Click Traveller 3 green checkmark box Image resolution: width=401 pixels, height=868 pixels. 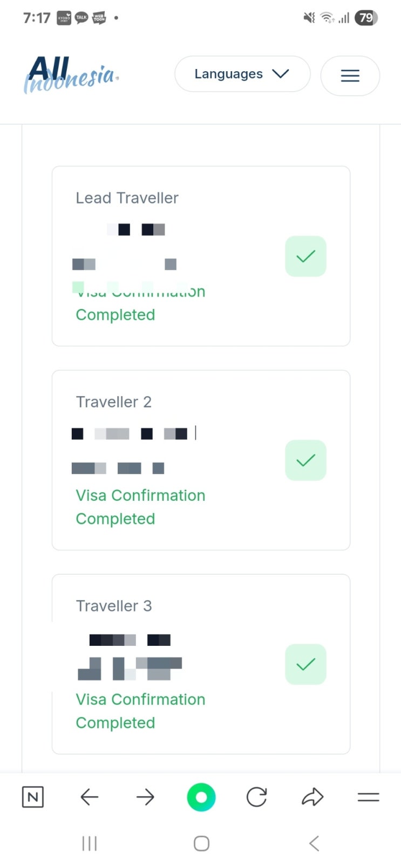point(305,664)
